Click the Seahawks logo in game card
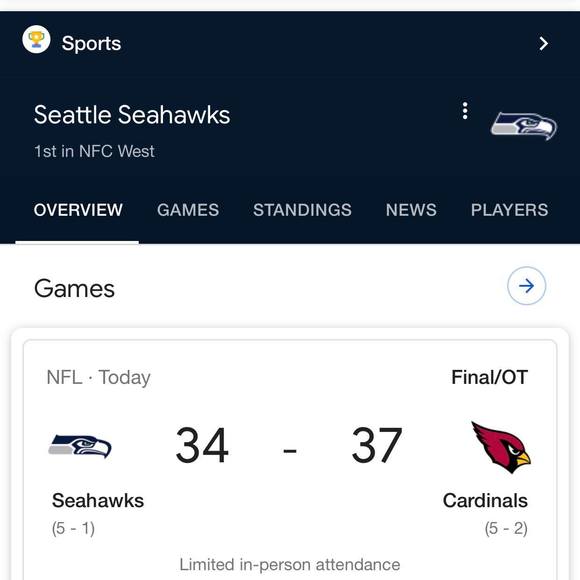Screen dimensions: 580x580 (x=80, y=446)
